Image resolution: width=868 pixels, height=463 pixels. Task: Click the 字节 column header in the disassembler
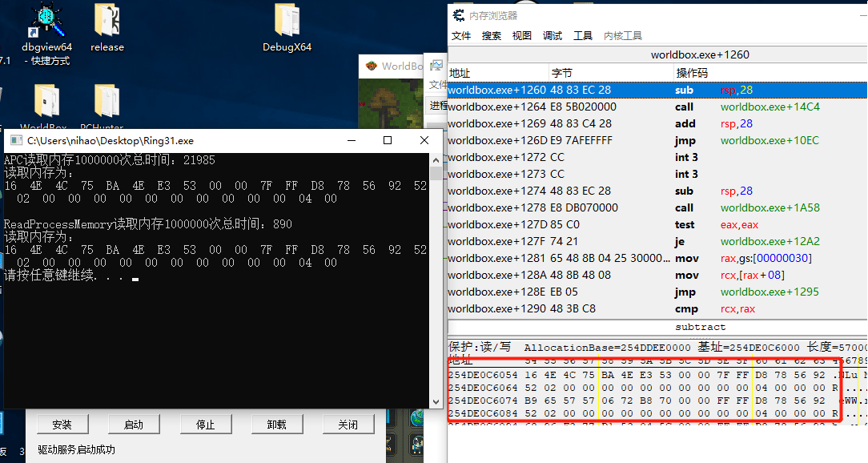pos(611,73)
